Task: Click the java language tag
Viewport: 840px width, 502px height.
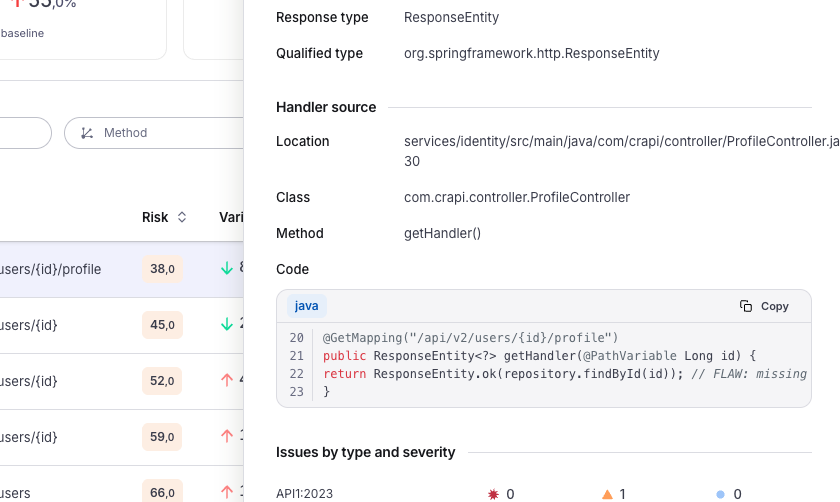Action: pos(306,306)
